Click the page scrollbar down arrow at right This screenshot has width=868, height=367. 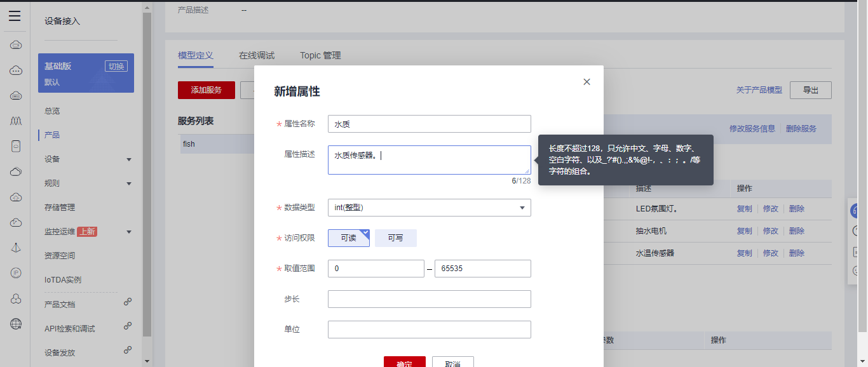(862, 361)
